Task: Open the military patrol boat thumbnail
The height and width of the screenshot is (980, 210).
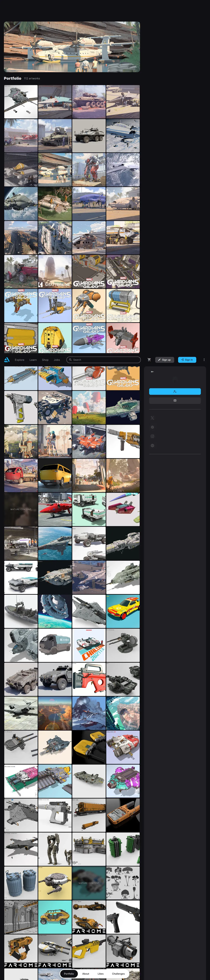Action: [21, 611]
